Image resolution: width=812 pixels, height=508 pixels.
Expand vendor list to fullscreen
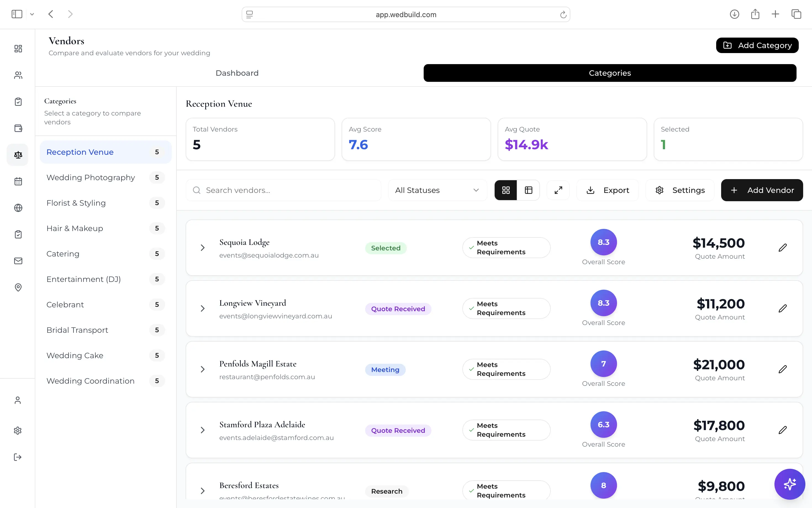click(x=558, y=190)
